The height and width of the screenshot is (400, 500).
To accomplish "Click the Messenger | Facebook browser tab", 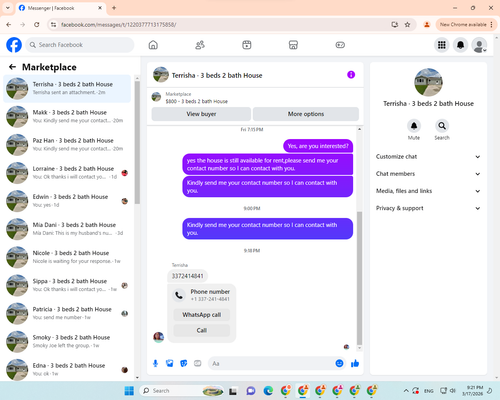I will (x=61, y=8).
